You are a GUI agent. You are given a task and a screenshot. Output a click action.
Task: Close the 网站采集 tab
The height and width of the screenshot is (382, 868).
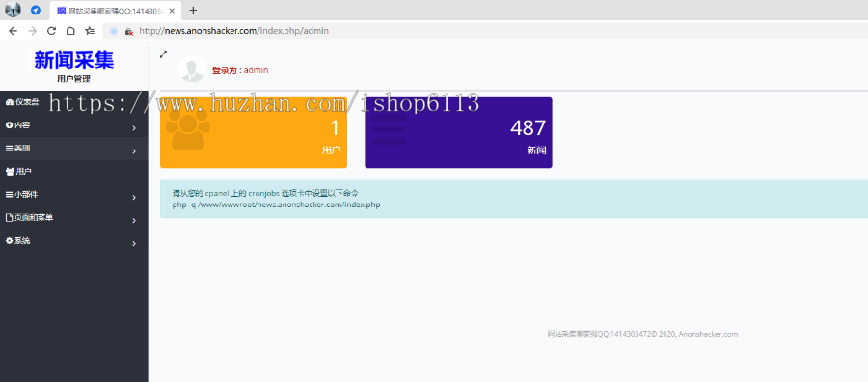point(173,10)
